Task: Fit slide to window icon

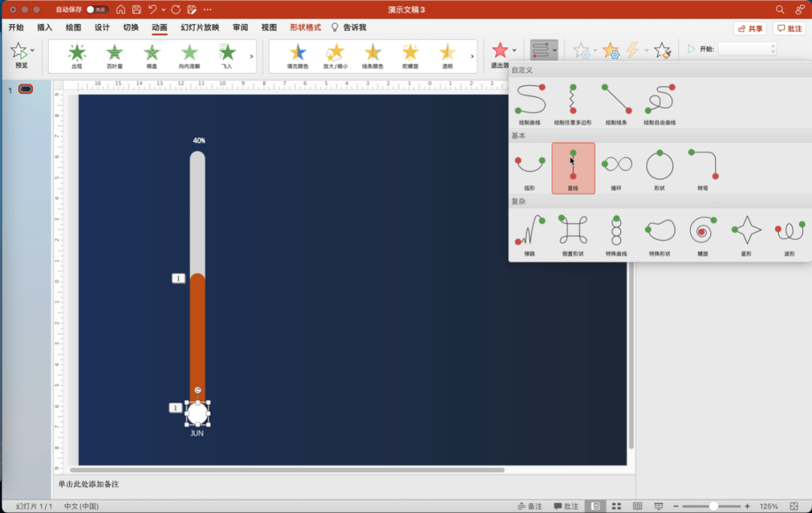Action: click(x=794, y=506)
